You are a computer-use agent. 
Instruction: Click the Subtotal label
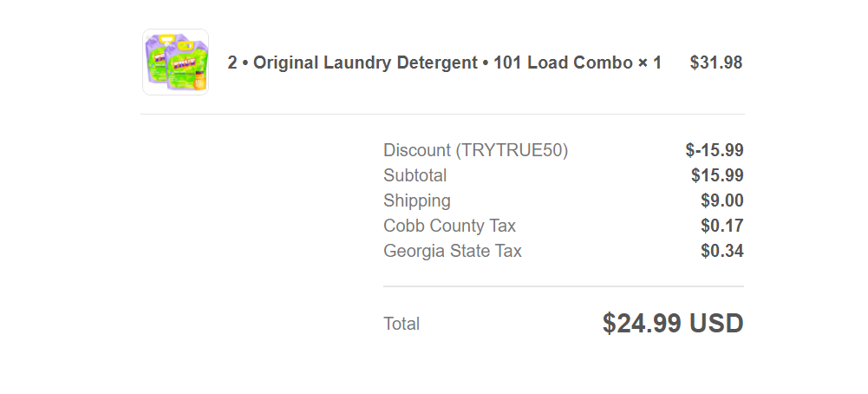414,175
